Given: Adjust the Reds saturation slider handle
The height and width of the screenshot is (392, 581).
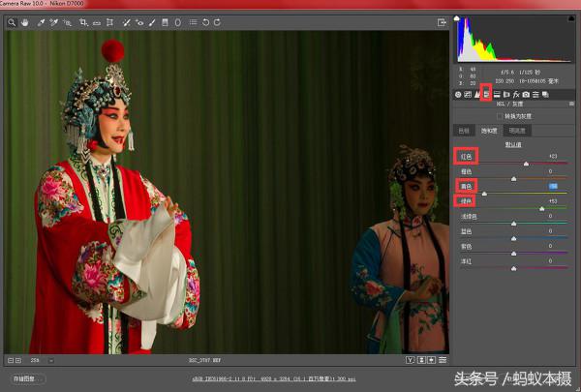Looking at the screenshot, I should coord(526,164).
